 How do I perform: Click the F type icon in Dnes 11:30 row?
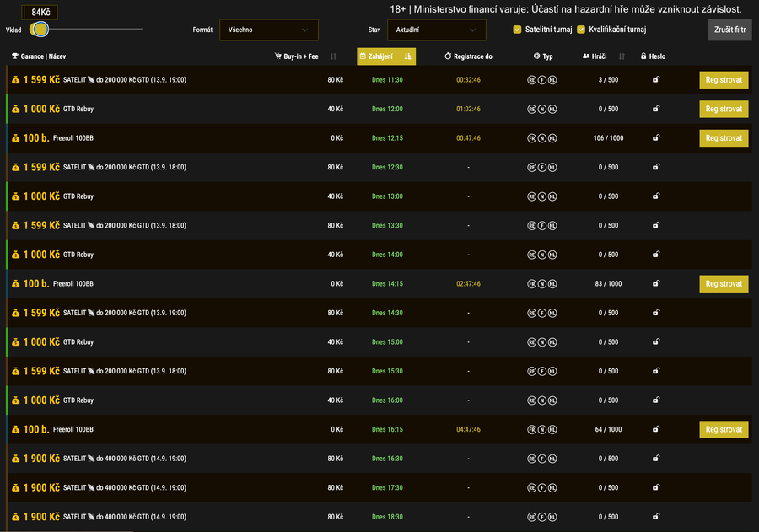coord(542,80)
